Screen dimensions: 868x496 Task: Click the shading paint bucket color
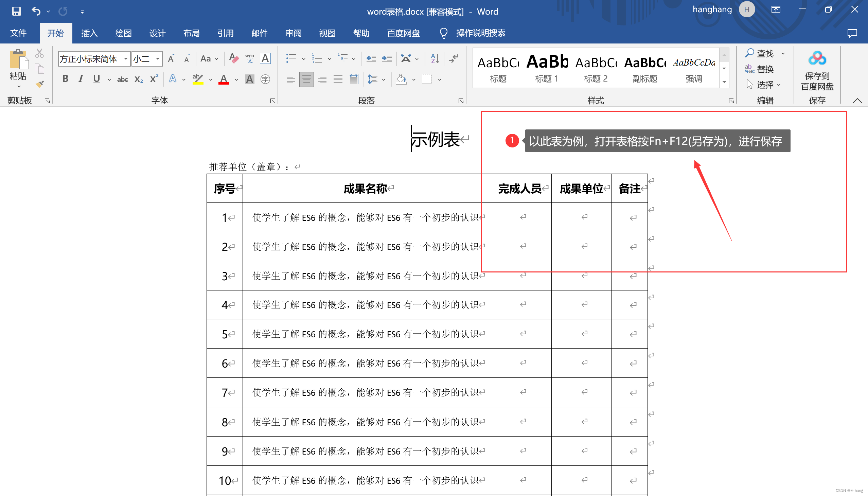(x=401, y=79)
